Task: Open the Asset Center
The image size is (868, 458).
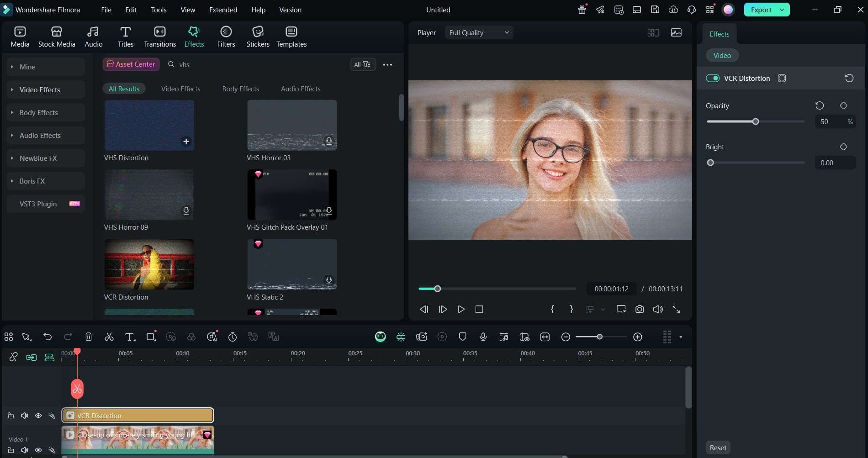Action: click(131, 64)
